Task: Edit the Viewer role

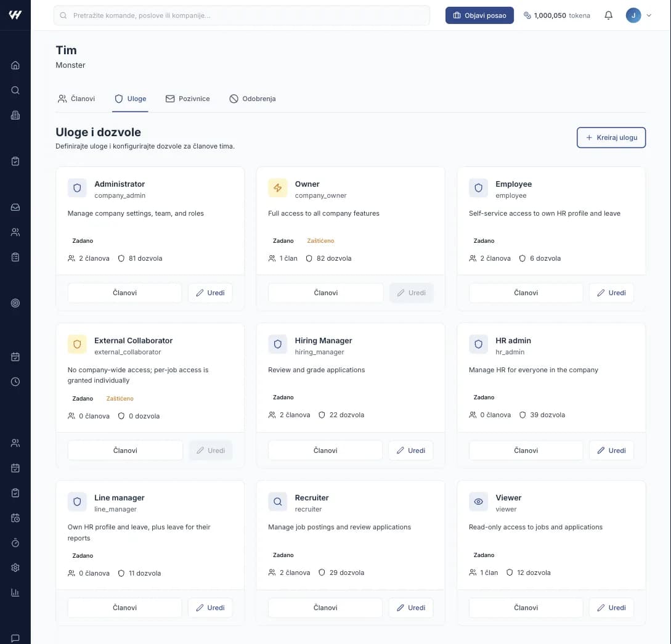Action: pyautogui.click(x=611, y=608)
